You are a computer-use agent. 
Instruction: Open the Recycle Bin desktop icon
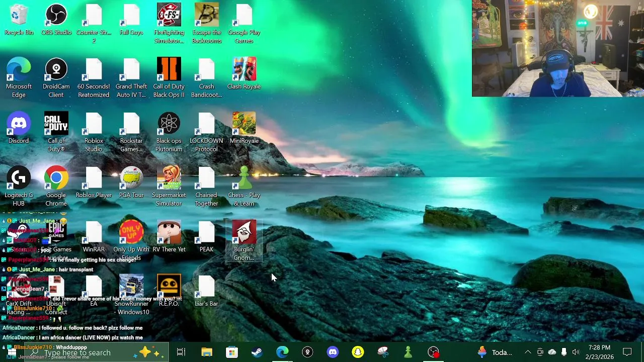pos(19,20)
